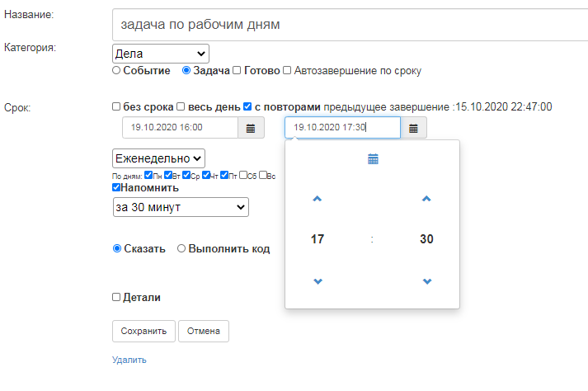Check the Готово checkbox
Image resolution: width=588 pixels, height=391 pixels.
[x=237, y=70]
